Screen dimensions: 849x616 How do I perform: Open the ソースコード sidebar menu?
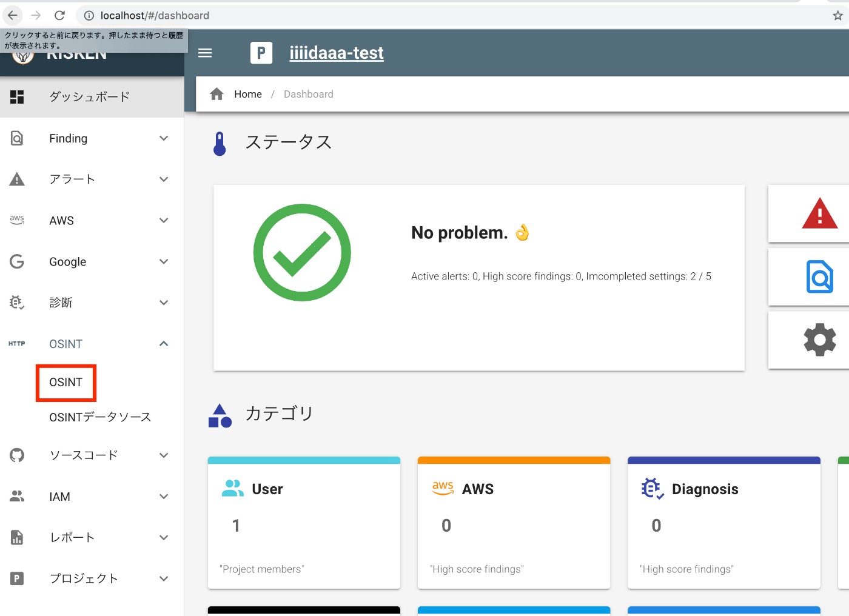pos(92,455)
